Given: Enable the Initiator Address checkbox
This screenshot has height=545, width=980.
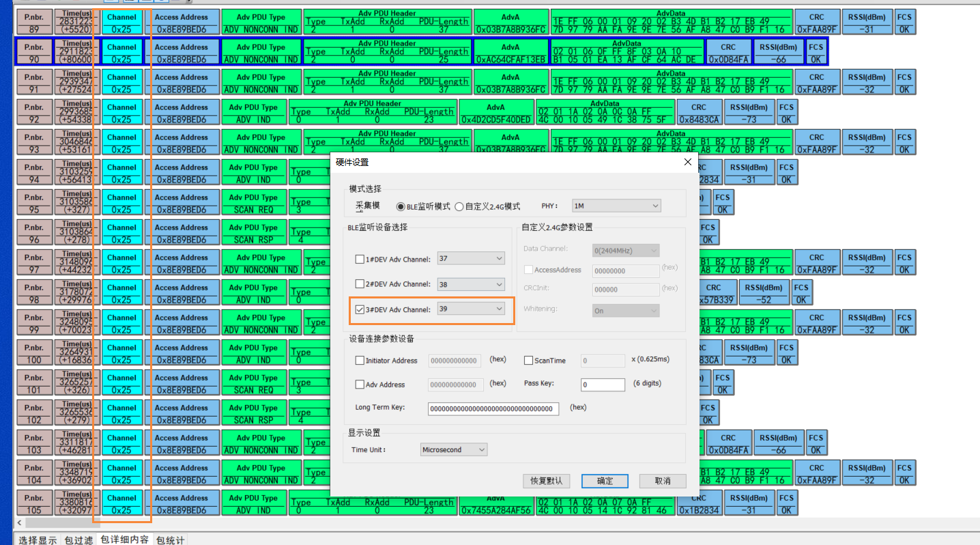Looking at the screenshot, I should (360, 360).
